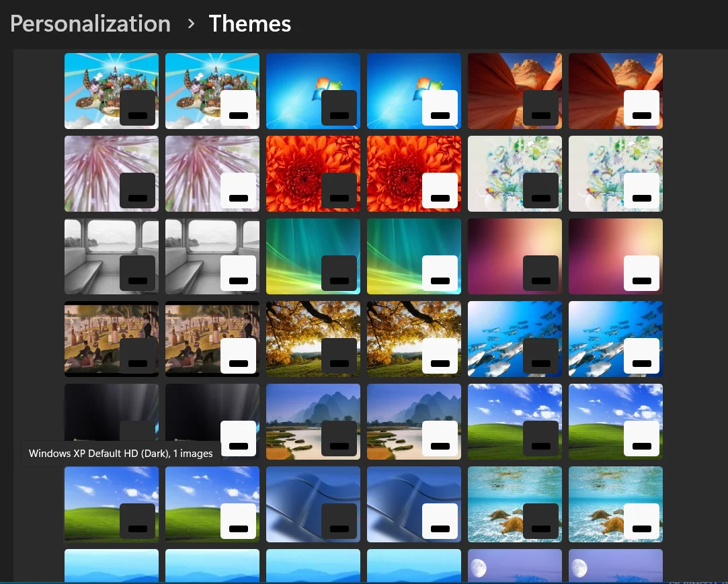Select the Windows 7 logo light theme

point(413,91)
